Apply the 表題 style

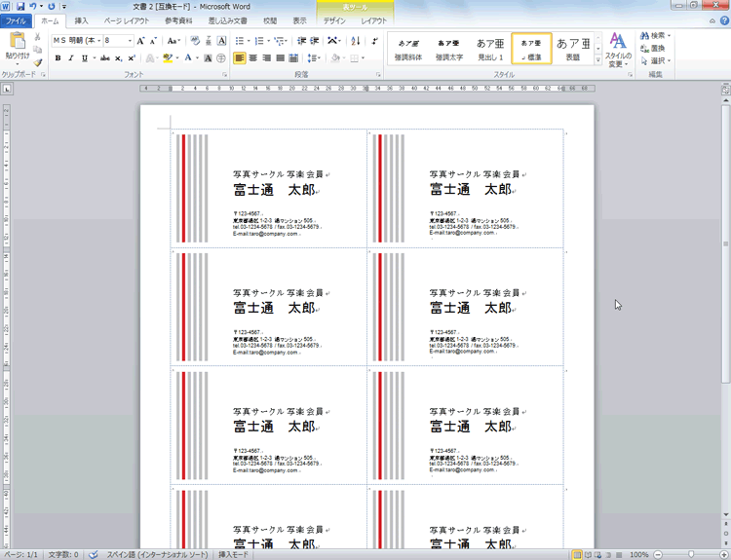pos(573,49)
